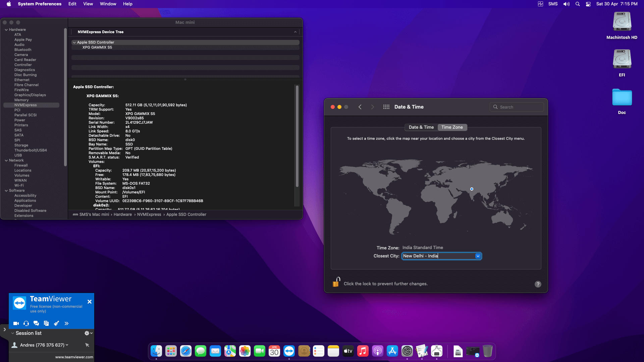Open the System Preferences menu
The image size is (644, 362).
40,4
